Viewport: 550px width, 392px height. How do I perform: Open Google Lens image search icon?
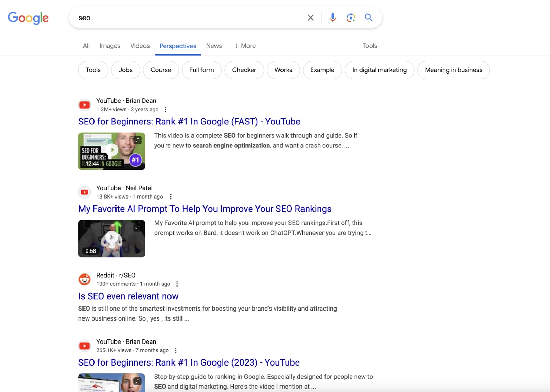[x=351, y=18]
